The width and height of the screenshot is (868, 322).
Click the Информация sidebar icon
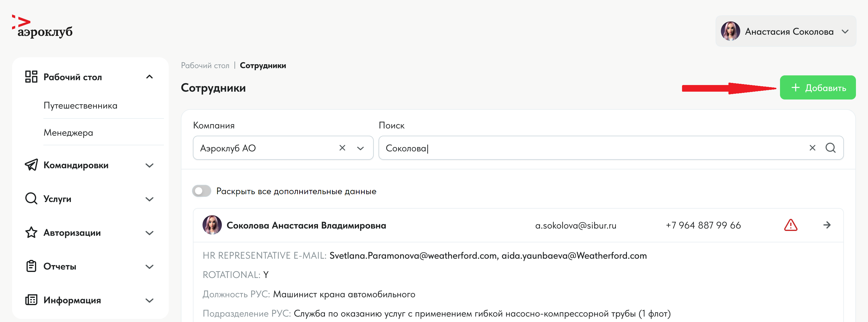point(31,300)
